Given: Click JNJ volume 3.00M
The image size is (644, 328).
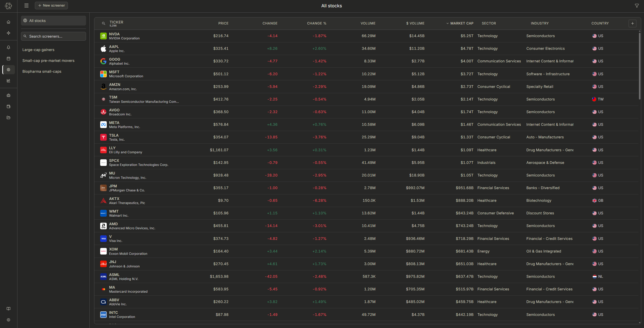Looking at the screenshot, I should tap(370, 264).
